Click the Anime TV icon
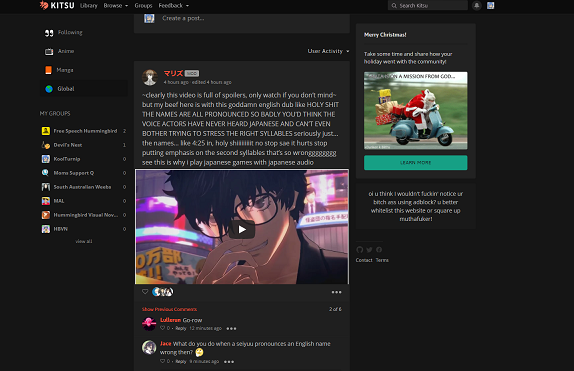Screen dimensions: 574x371 pos(49,52)
